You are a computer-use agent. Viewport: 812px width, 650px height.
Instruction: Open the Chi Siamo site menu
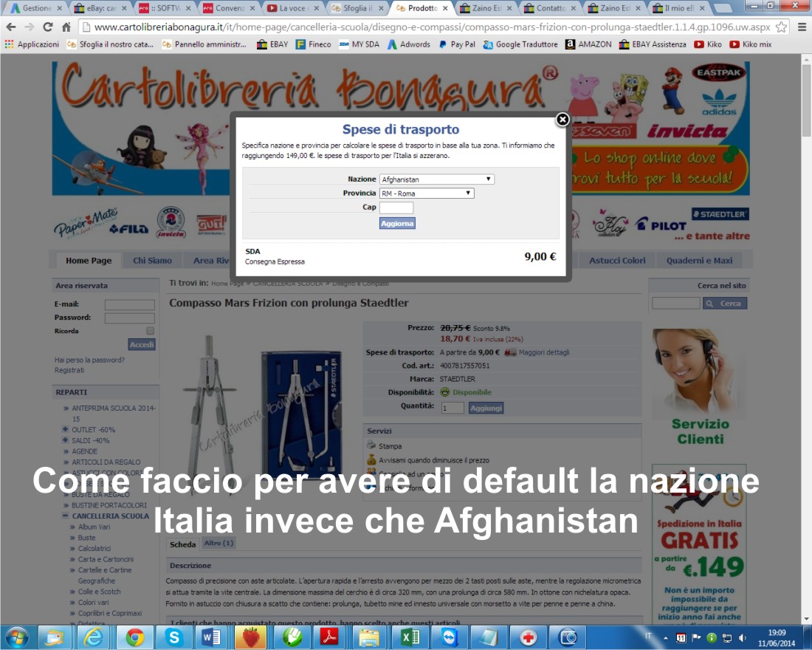[x=152, y=260]
